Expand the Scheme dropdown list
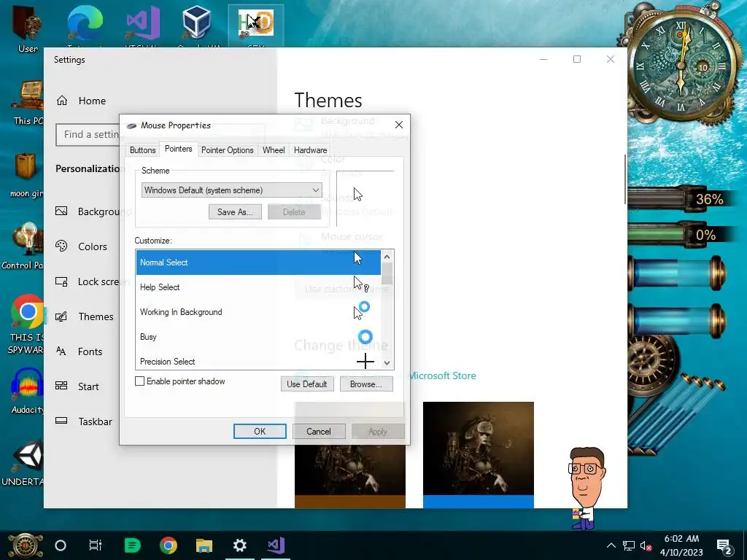The width and height of the screenshot is (747, 560). [x=231, y=190]
